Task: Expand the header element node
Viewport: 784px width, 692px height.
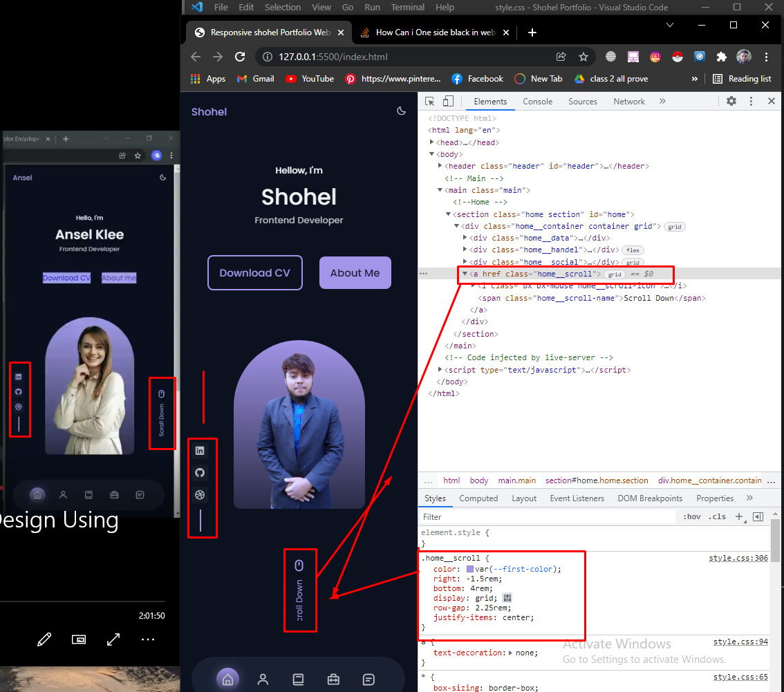Action: pos(440,165)
